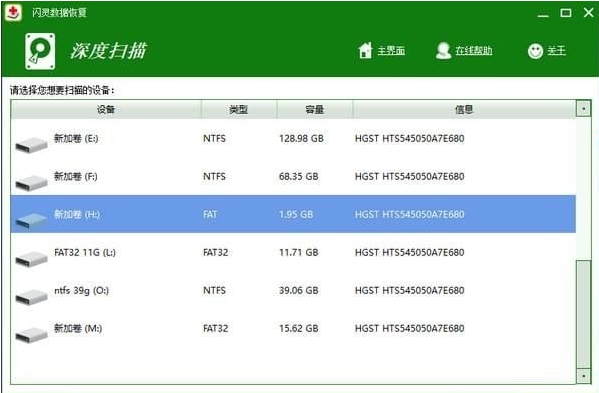Sort by 类型 column header
This screenshot has height=393, width=599.
click(239, 110)
